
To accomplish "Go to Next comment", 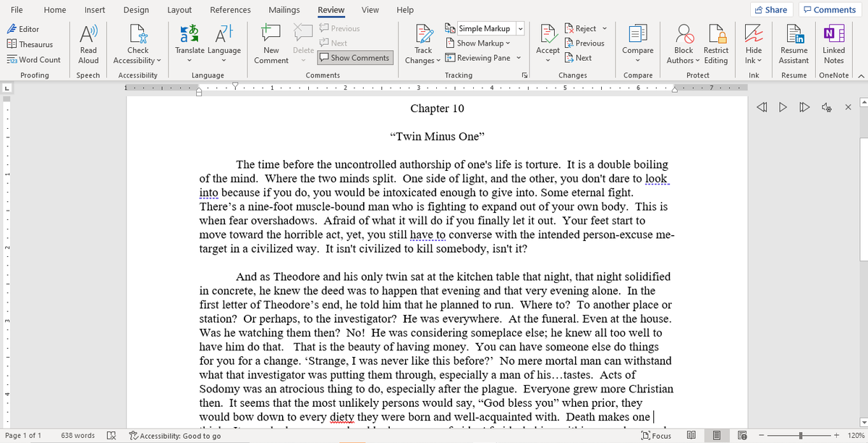I will pyautogui.click(x=333, y=43).
